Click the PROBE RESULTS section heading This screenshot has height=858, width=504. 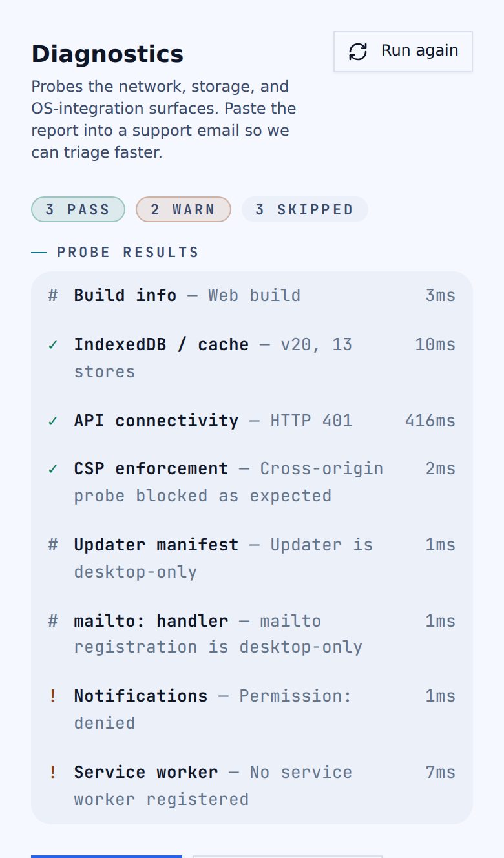tap(128, 252)
